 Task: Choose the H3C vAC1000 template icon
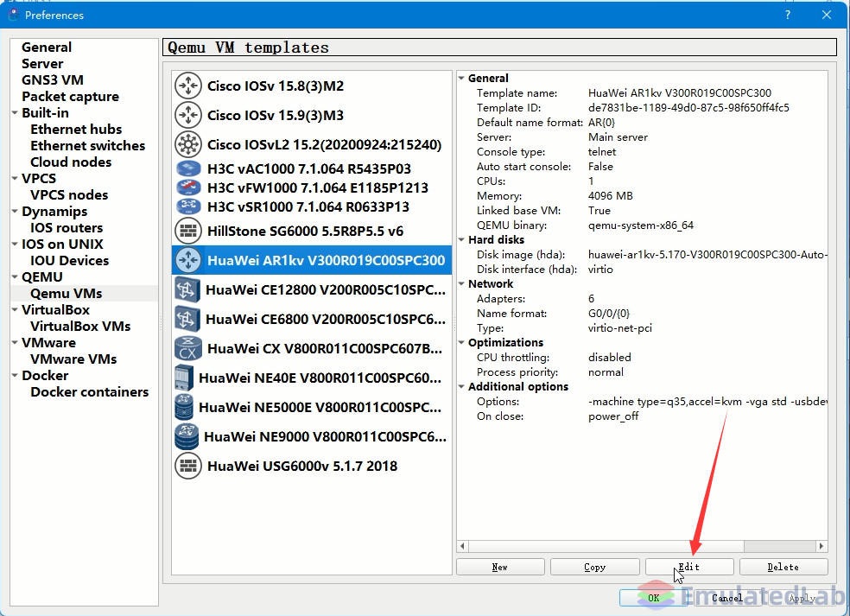(x=188, y=168)
